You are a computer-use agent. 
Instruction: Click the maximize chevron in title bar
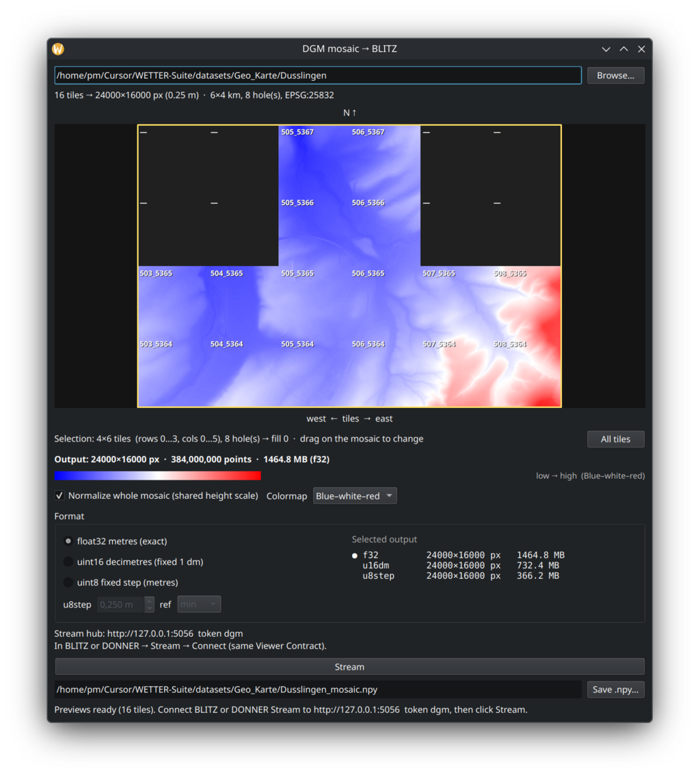pyautogui.click(x=623, y=49)
